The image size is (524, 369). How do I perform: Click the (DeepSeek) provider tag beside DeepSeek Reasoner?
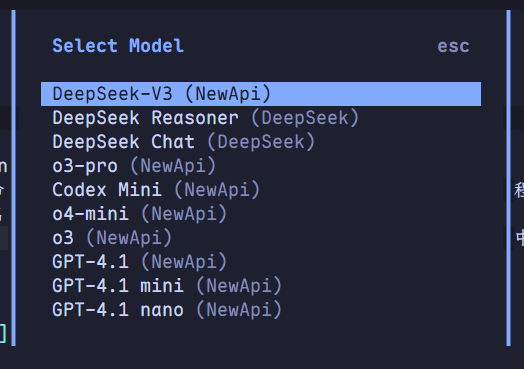305,118
